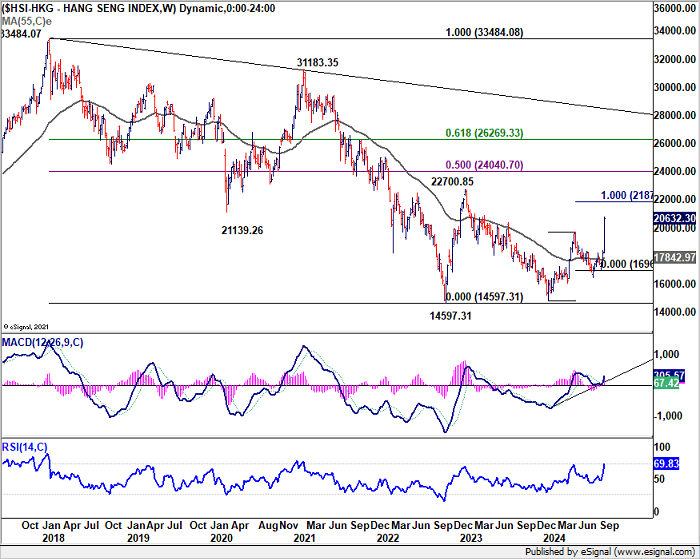Click the 16000.00 price axis label
700x559 pixels.
675,284
